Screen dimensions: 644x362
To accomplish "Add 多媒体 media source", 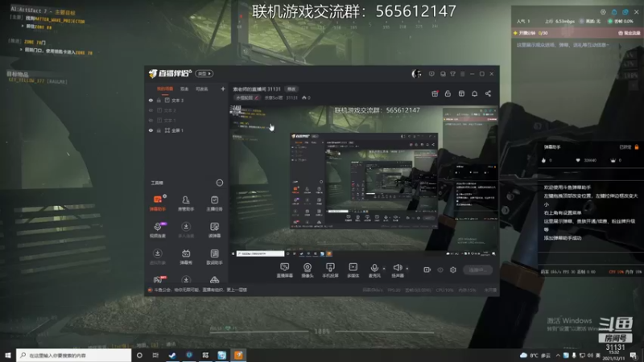I will pos(353,270).
